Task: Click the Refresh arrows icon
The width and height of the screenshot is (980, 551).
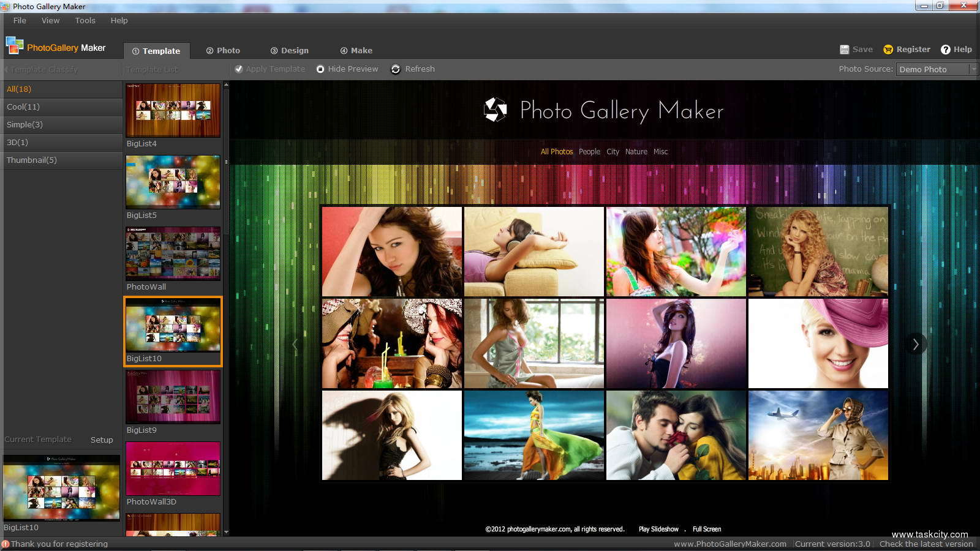Action: pyautogui.click(x=396, y=69)
